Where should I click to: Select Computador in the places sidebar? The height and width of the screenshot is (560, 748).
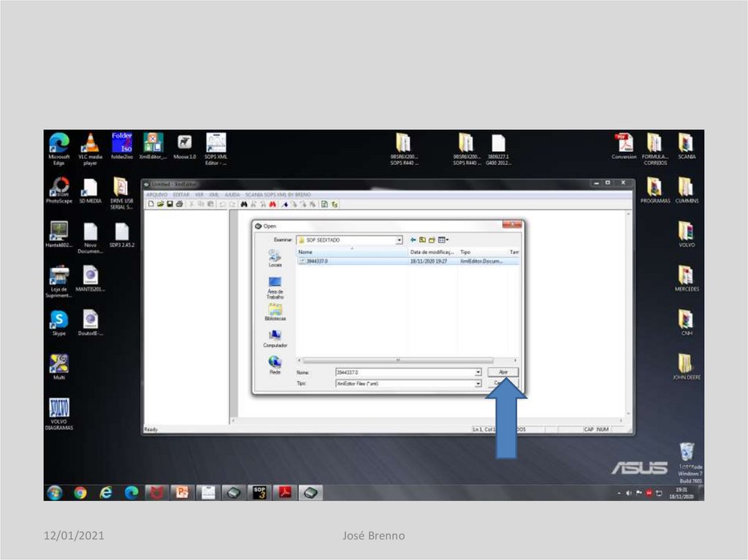[275, 337]
